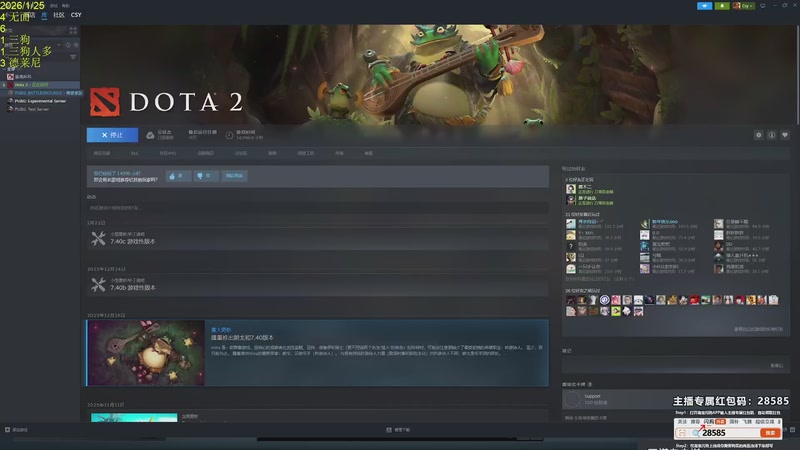Click the ready-to-play filter icon in sidebar
This screenshot has height=450, width=800.
click(x=76, y=45)
